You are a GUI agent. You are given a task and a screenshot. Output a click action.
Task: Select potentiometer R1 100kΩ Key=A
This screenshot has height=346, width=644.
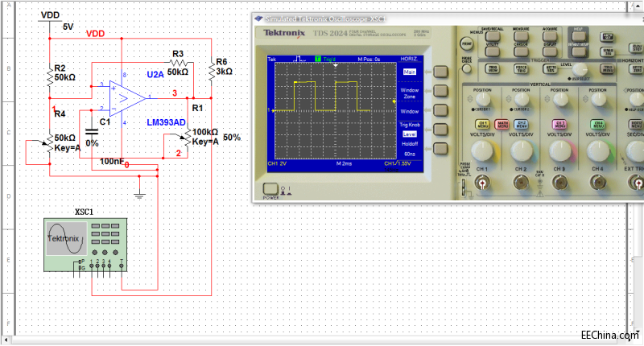(x=187, y=138)
